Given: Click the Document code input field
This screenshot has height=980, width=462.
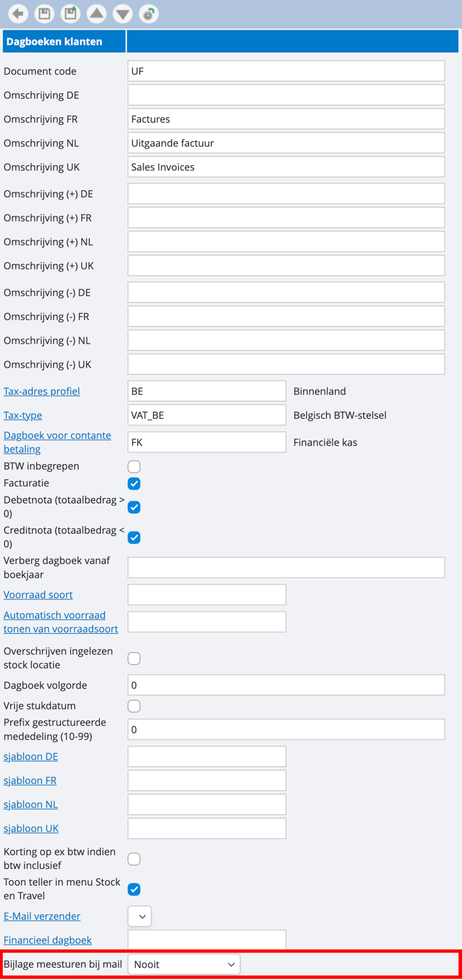Looking at the screenshot, I should 286,71.
